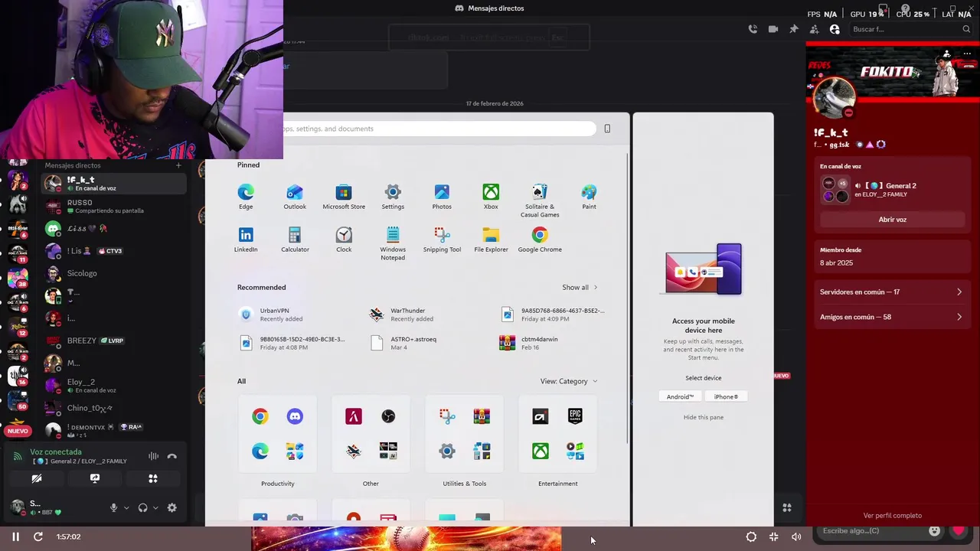Disconnect from the voice channel
The image size is (980, 551).
[172, 457]
